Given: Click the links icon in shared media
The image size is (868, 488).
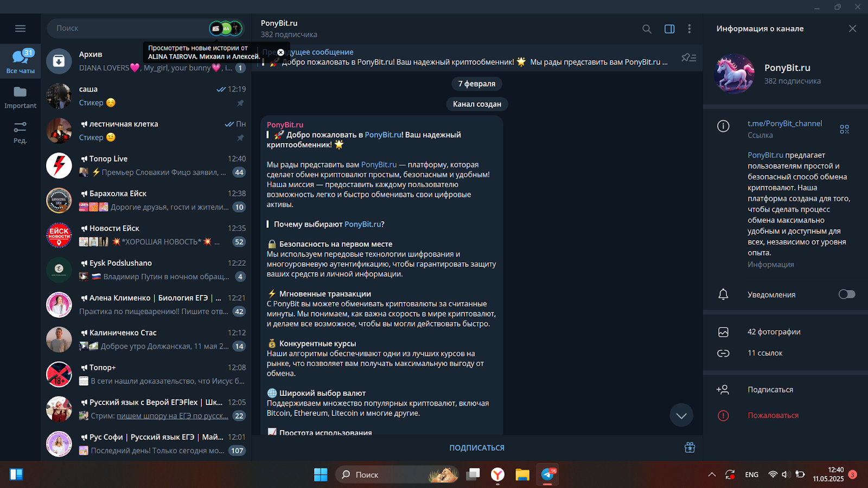Looking at the screenshot, I should click(723, 353).
